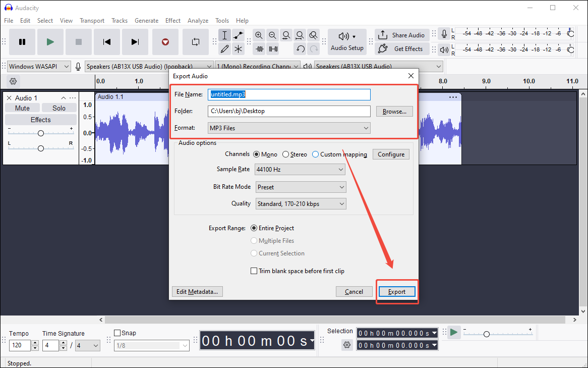Image resolution: width=588 pixels, height=368 pixels.
Task: Open timeline options gear icon
Action: tap(13, 81)
